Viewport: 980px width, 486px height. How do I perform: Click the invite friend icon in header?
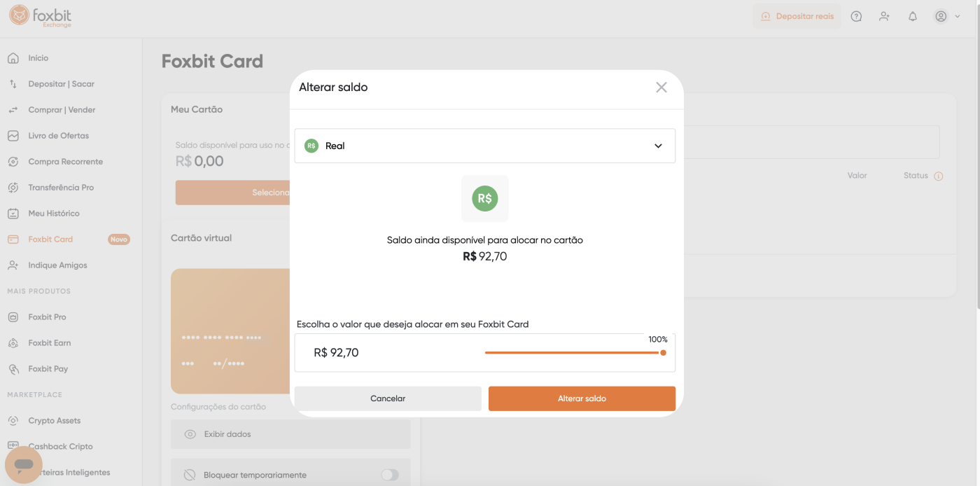(885, 16)
